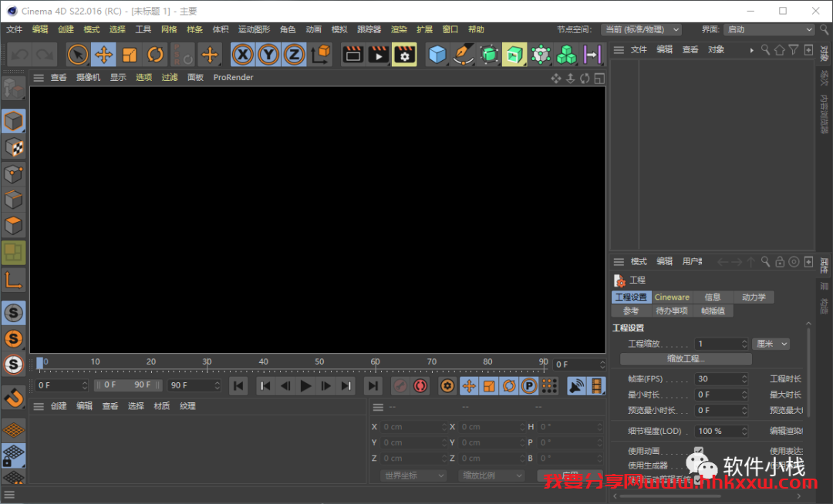Open the MoGraph cloner icon
Screen dimensions: 833x504
(x=540, y=55)
